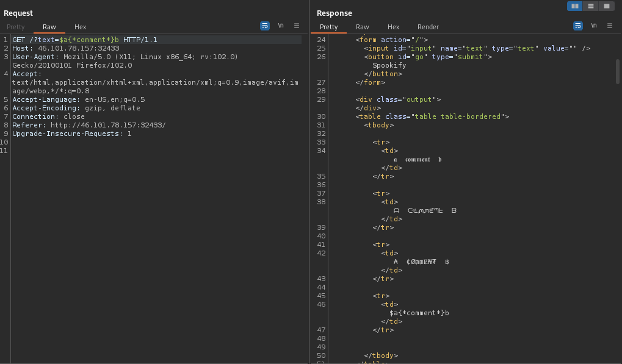The width and height of the screenshot is (622, 364).
Task: Select combined tabbed layout icon
Action: (607, 6)
